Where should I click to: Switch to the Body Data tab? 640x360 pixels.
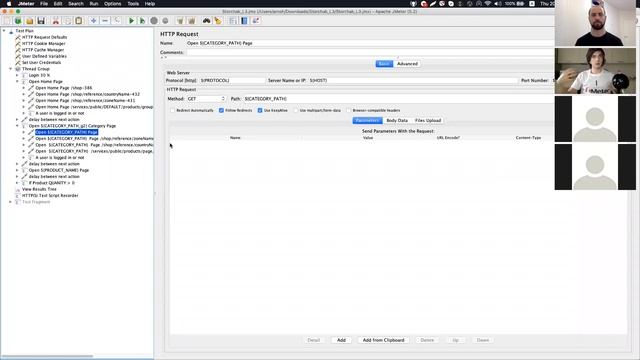point(397,120)
